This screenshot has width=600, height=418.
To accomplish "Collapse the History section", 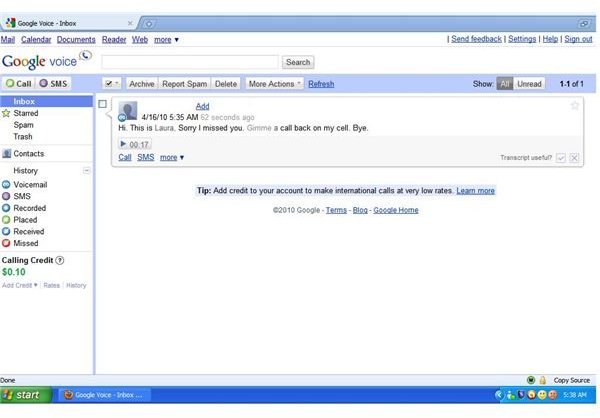I will (87, 170).
